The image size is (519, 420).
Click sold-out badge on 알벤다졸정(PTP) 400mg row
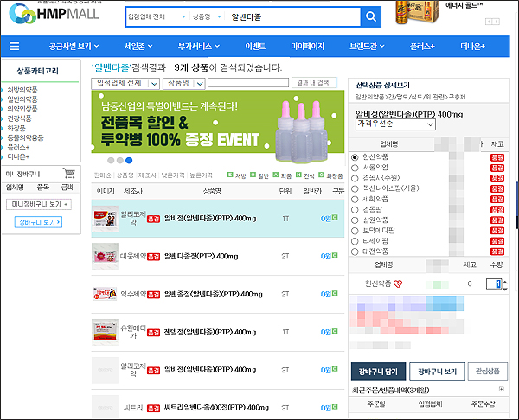click(x=154, y=257)
